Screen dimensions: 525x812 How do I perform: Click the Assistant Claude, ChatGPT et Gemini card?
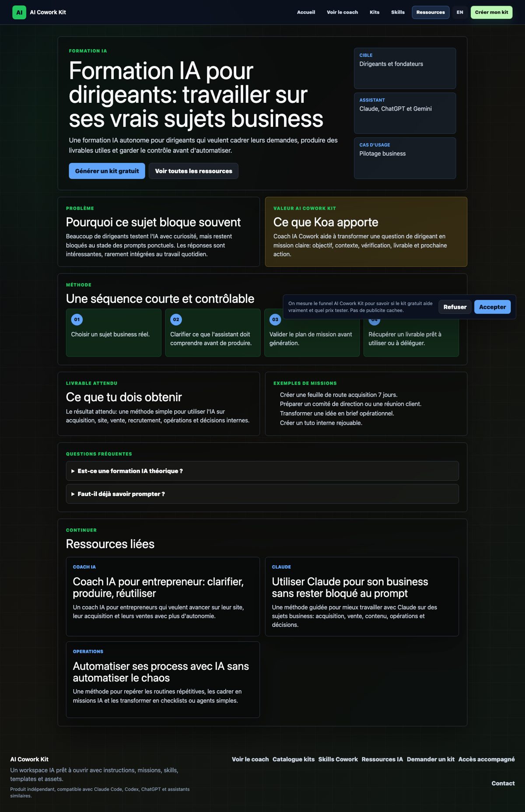[x=405, y=113]
